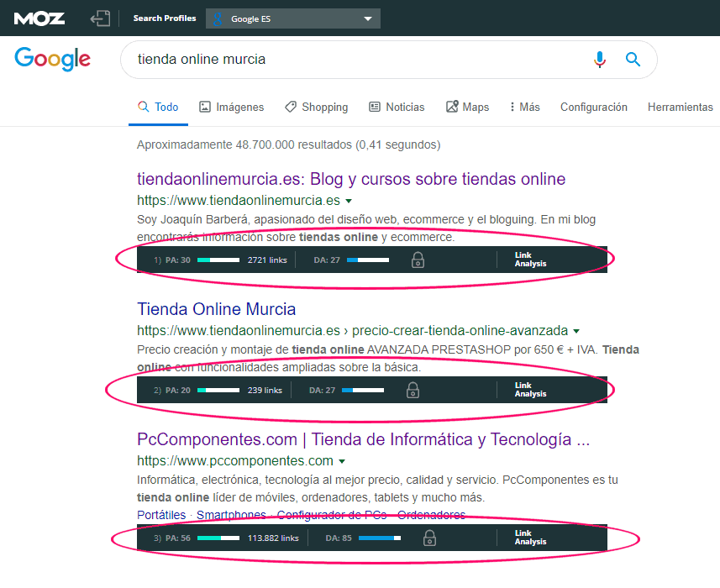Expand arrow beside precio-crear-tienda-online-avanzada URL
Screen dimensions: 720x588
pos(576,331)
